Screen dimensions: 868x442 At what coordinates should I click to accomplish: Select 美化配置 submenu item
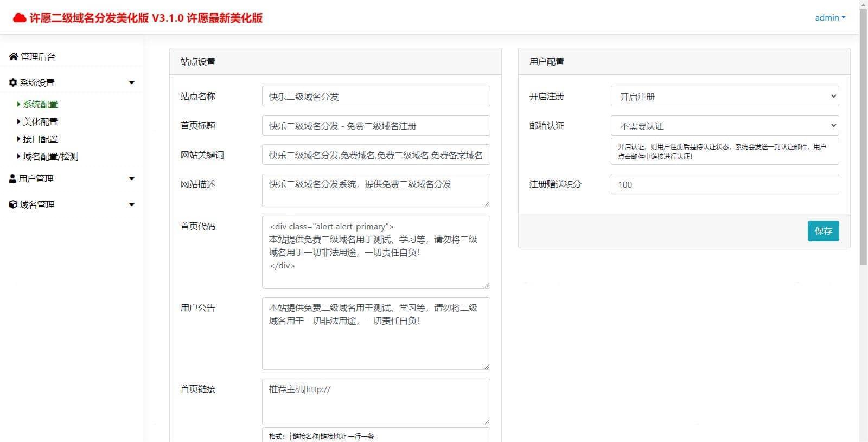tap(40, 121)
